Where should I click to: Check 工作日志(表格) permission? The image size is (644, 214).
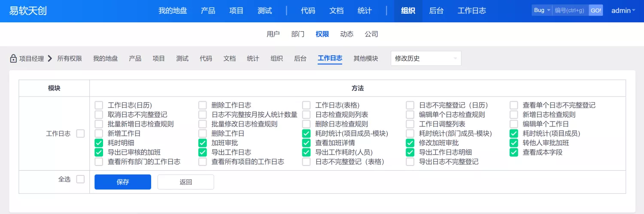pos(306,105)
